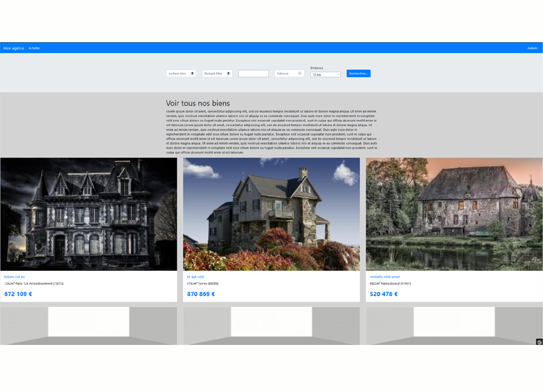Go to the Acheter menu item

tap(34, 48)
